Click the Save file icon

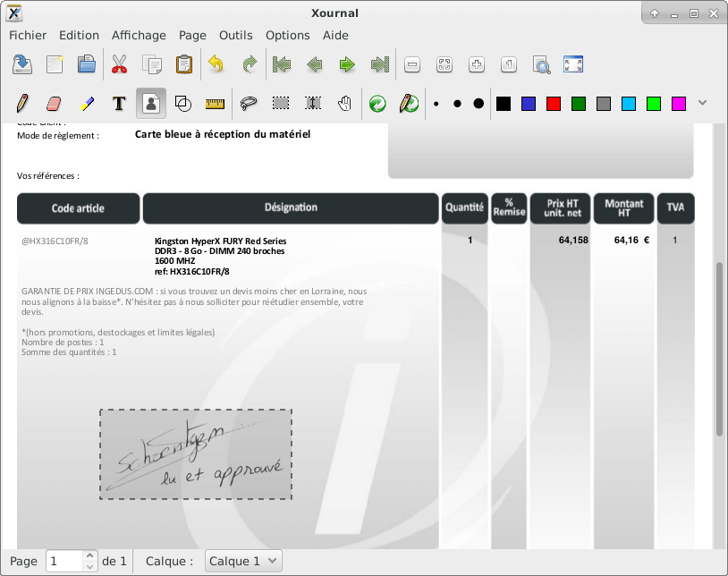(x=21, y=64)
